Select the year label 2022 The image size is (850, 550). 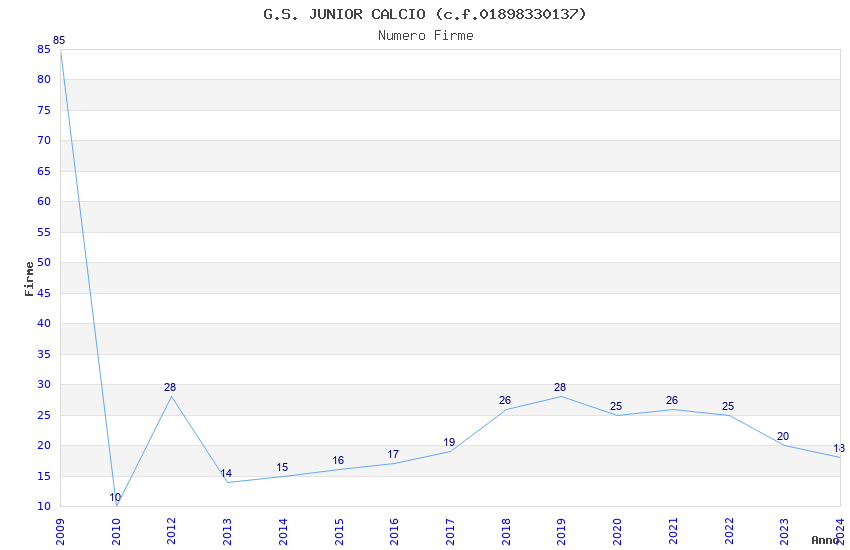[x=730, y=531]
